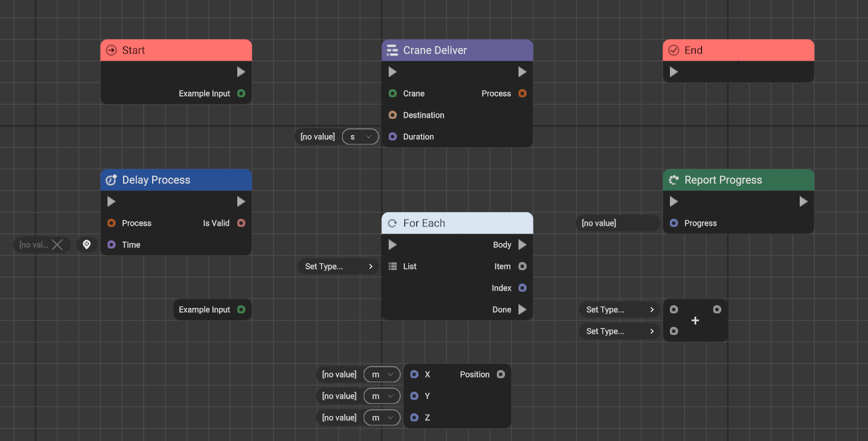Screen dimensions: 868x441
Task: Click the Is Valid output port
Action: [241, 224]
